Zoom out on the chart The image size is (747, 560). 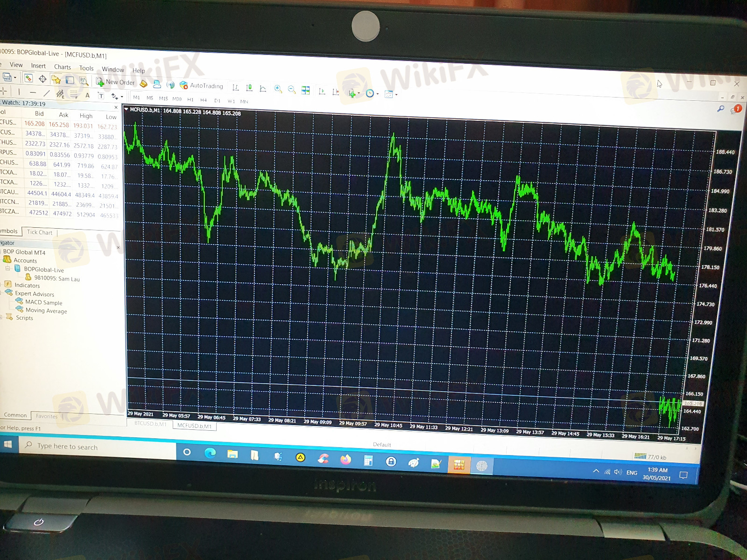point(292,89)
